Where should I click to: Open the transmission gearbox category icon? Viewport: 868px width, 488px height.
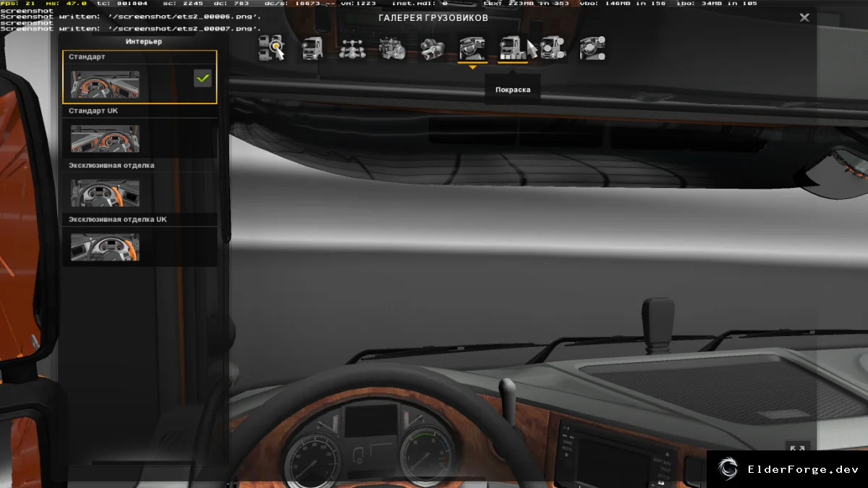pos(432,48)
